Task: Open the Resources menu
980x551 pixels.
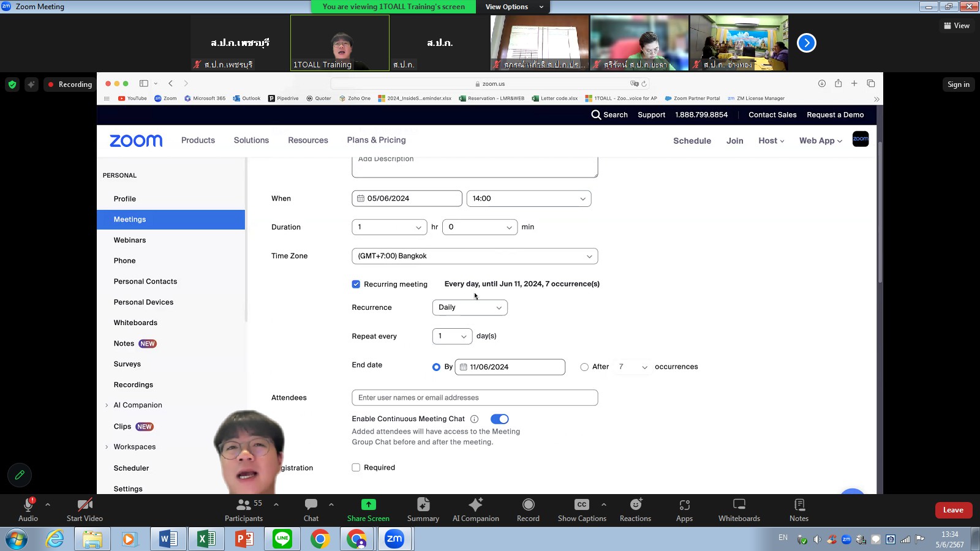Action: (x=308, y=140)
